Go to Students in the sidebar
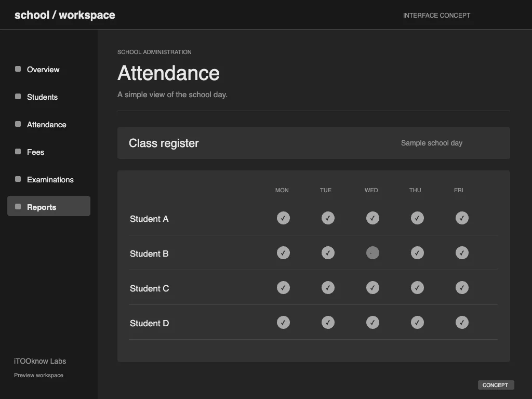The width and height of the screenshot is (532, 399). (x=49, y=97)
